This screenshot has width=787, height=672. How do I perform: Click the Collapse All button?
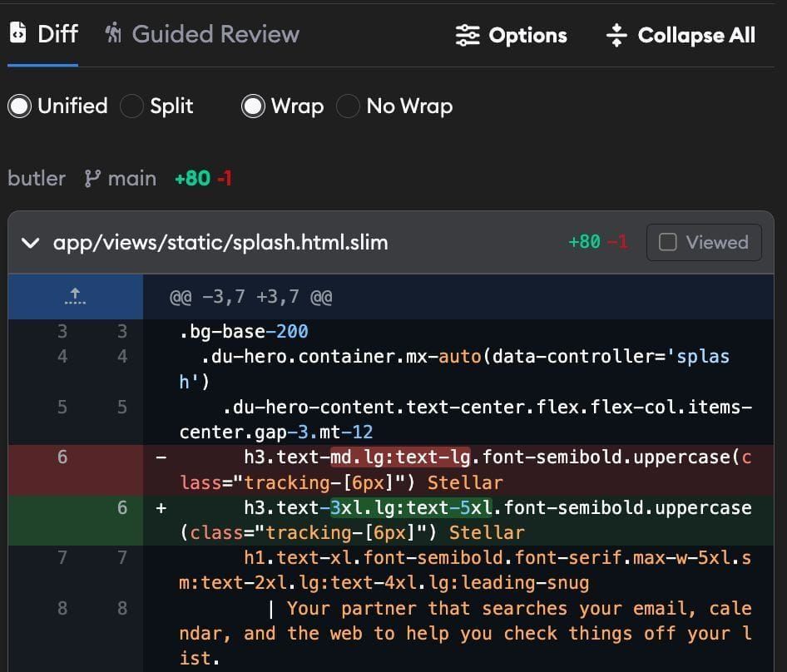pos(680,35)
